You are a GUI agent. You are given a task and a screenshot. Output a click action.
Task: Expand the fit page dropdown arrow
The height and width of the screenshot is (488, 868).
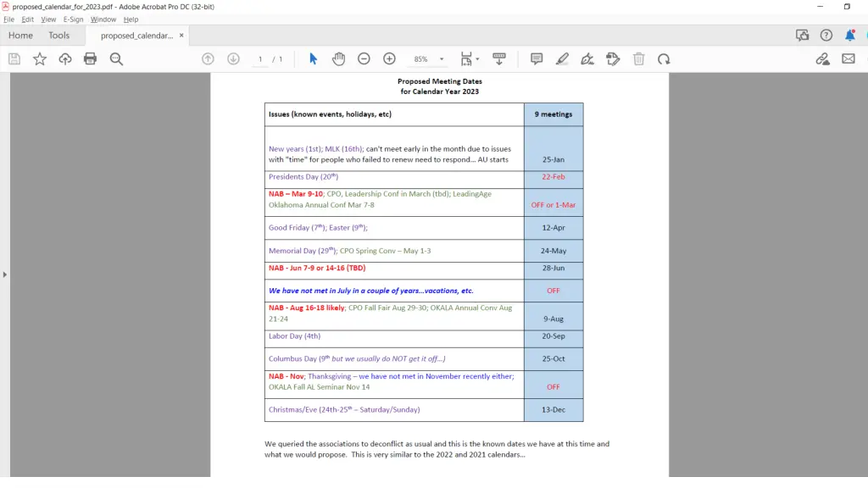pyautogui.click(x=477, y=59)
